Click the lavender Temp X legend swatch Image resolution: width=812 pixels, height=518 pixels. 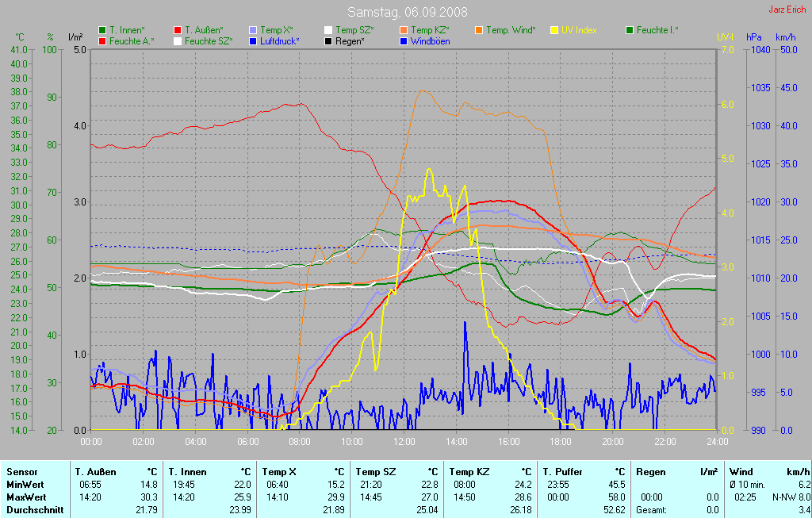pos(253,31)
